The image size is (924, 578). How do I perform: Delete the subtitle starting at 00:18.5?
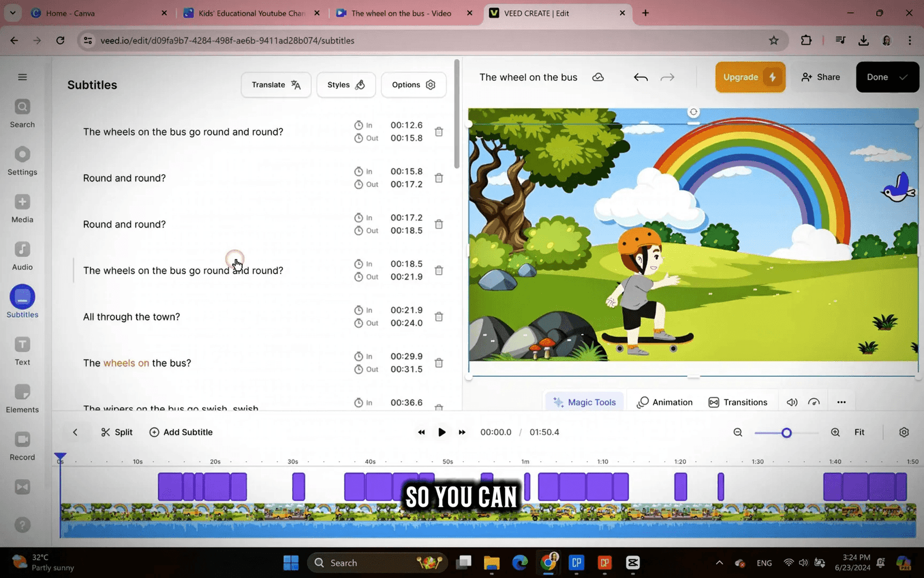click(x=439, y=271)
